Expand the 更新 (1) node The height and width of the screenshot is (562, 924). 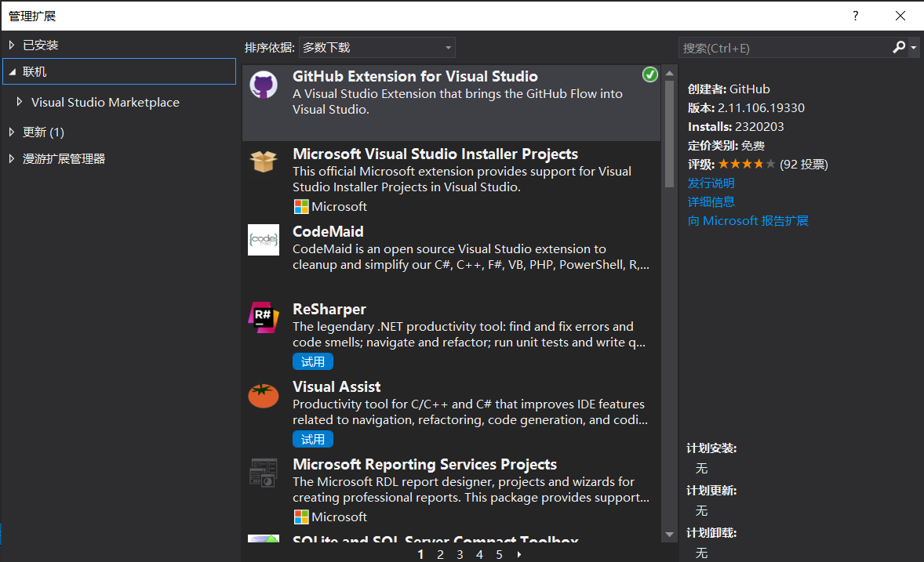pos(11,132)
